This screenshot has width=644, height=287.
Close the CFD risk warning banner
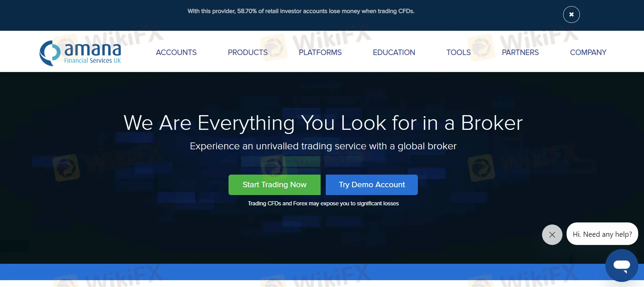(x=571, y=15)
